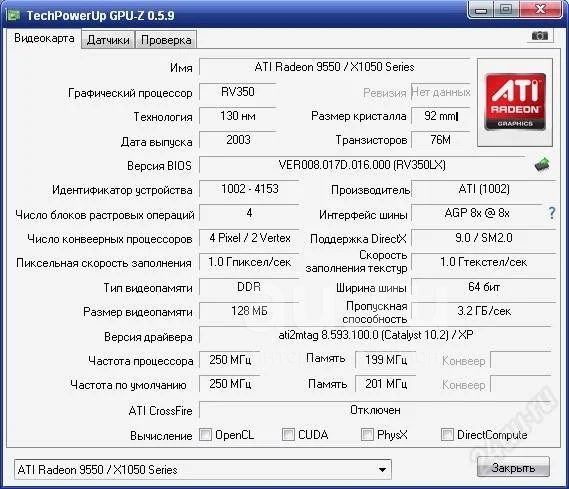Click the Закрыть button

pyautogui.click(x=513, y=468)
